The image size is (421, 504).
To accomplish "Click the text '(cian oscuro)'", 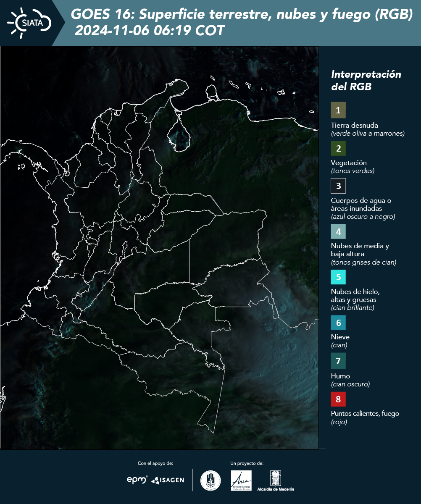I will [350, 384].
